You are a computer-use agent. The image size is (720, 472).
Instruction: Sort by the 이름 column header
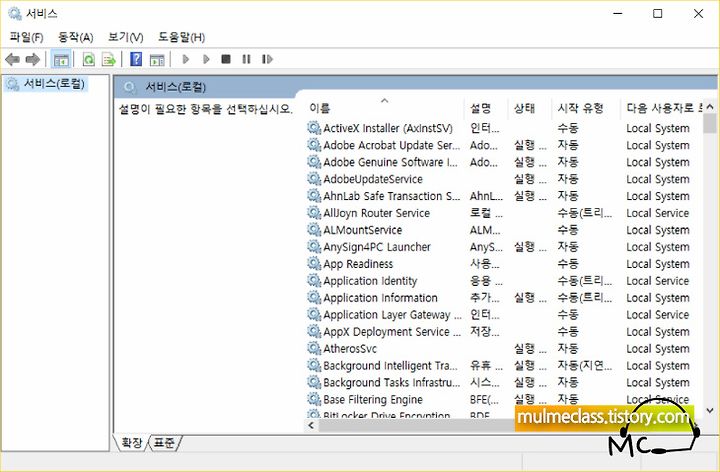384,108
